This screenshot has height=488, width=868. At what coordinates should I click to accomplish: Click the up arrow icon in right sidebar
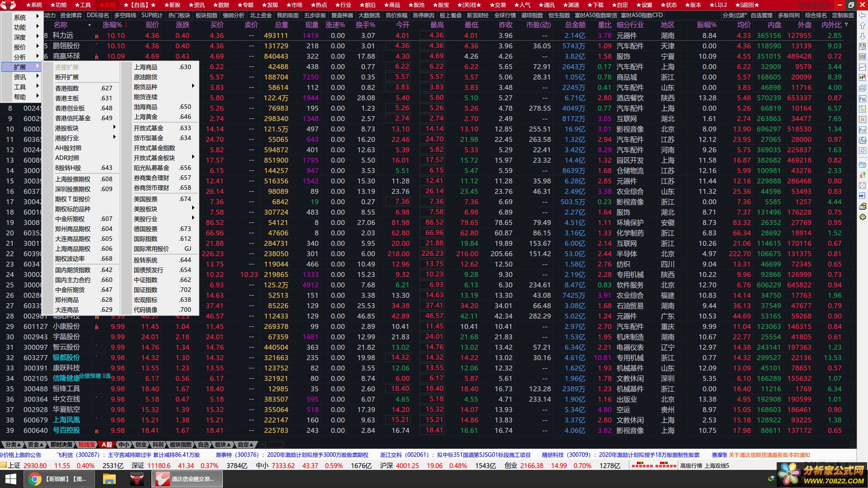coord(863,26)
